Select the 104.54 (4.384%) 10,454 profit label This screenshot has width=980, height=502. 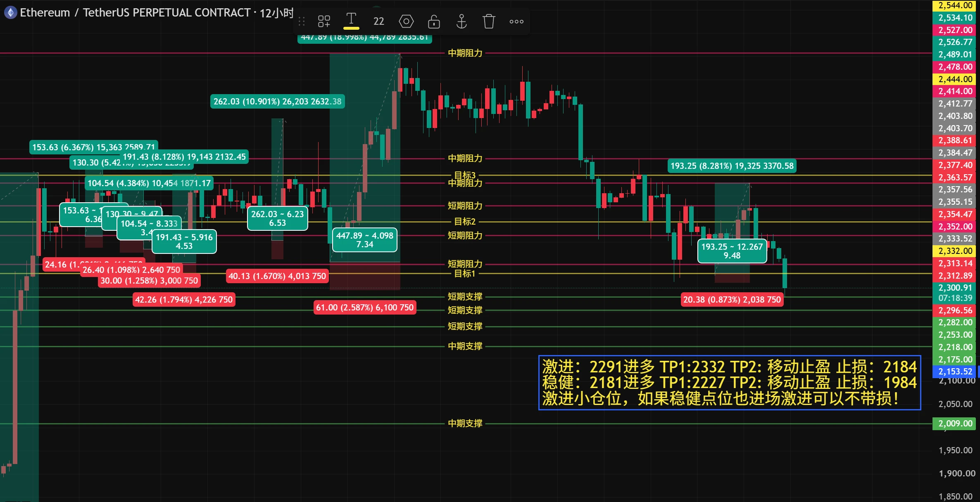(149, 183)
